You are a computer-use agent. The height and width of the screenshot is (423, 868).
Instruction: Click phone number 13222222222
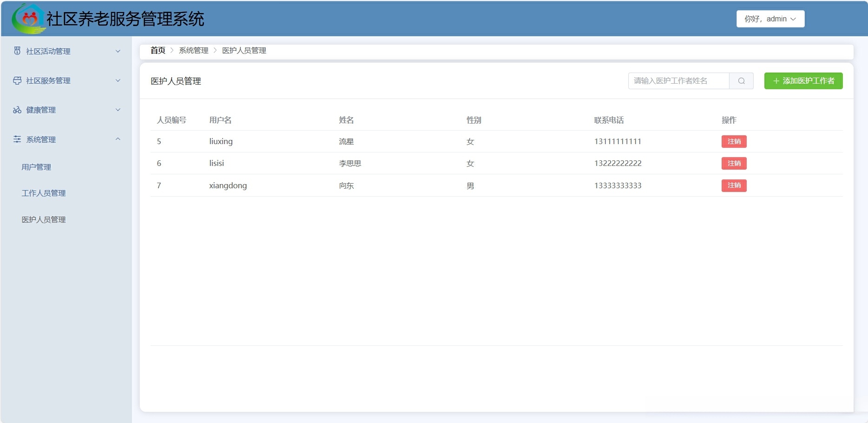(618, 163)
